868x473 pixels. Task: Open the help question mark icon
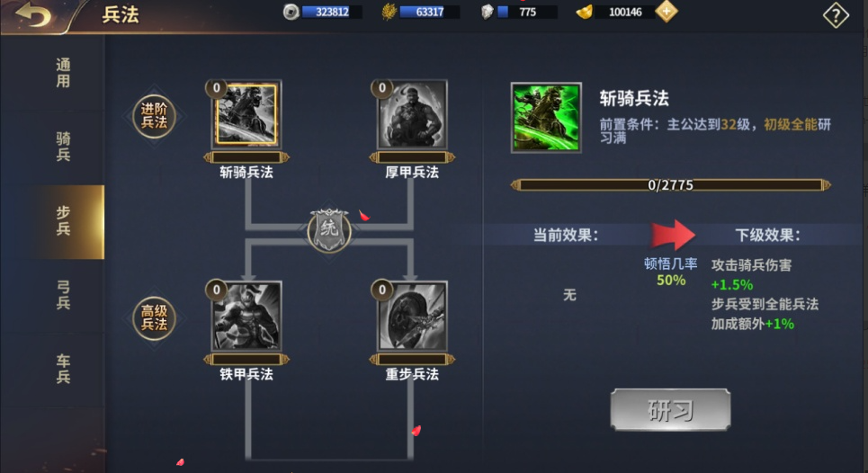836,15
